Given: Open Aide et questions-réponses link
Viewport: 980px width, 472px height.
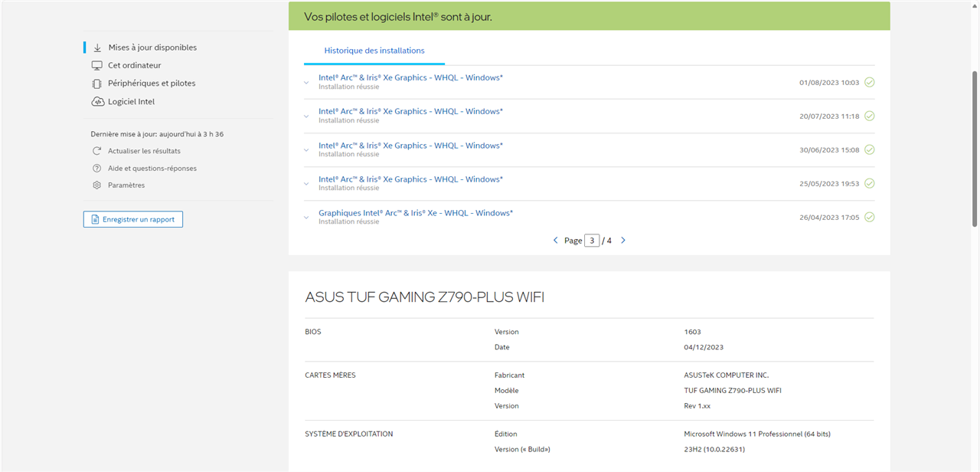Looking at the screenshot, I should 152,169.
